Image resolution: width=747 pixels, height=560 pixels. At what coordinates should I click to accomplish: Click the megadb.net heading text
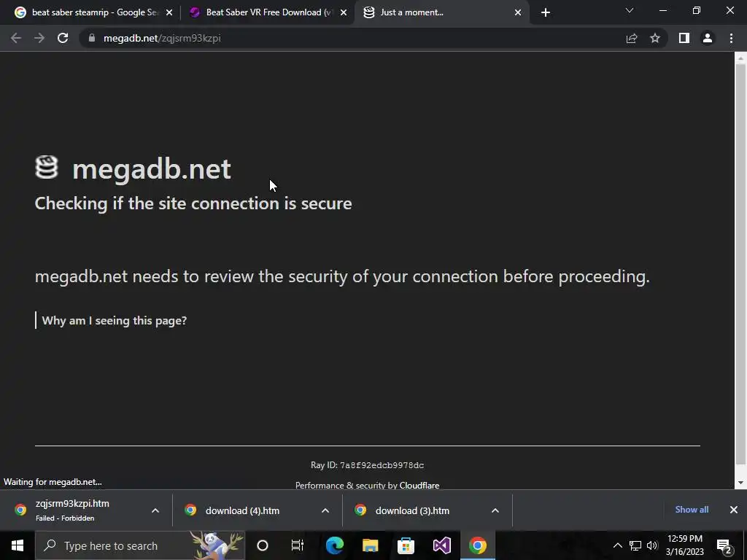point(152,168)
